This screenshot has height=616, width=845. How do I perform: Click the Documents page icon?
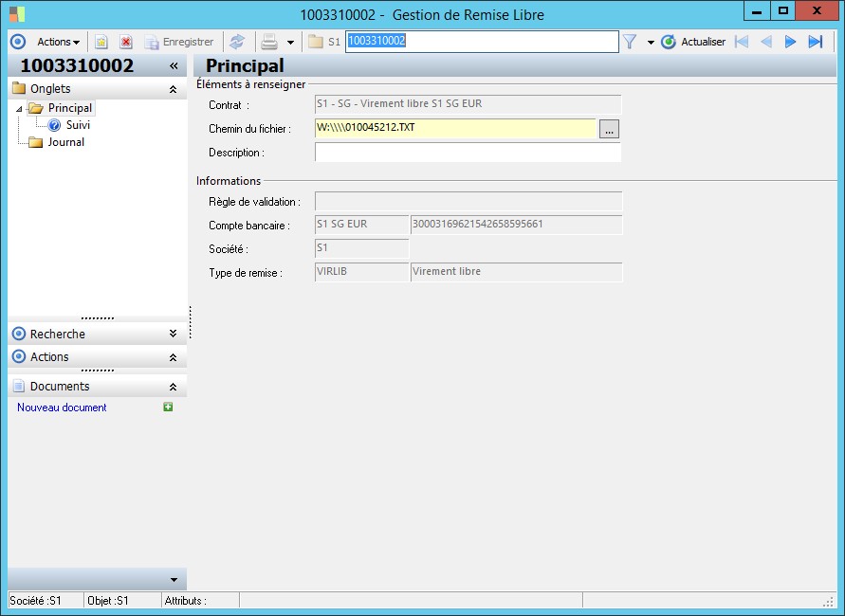19,386
